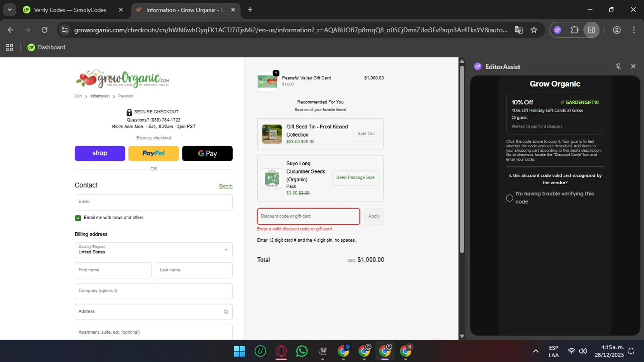Focus the Last name field
The width and height of the screenshot is (644, 362).
[194, 270]
